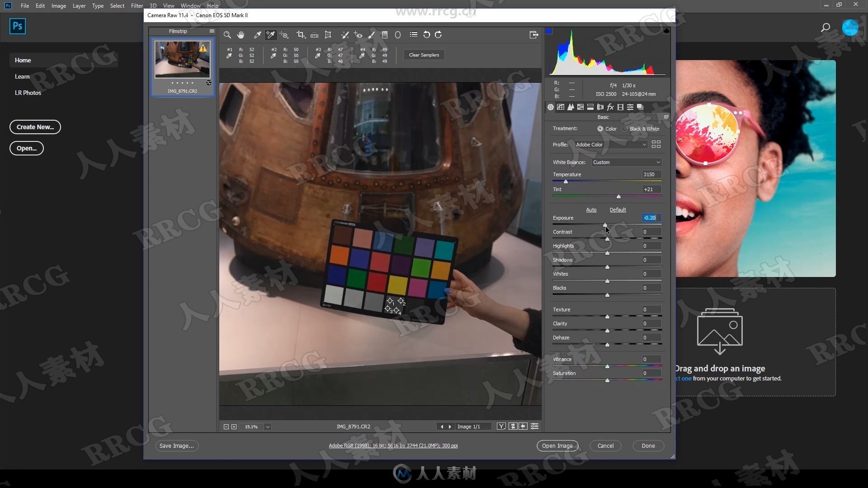Click the Image menu in menu bar
The width and height of the screenshot is (868, 488).
[x=58, y=6]
